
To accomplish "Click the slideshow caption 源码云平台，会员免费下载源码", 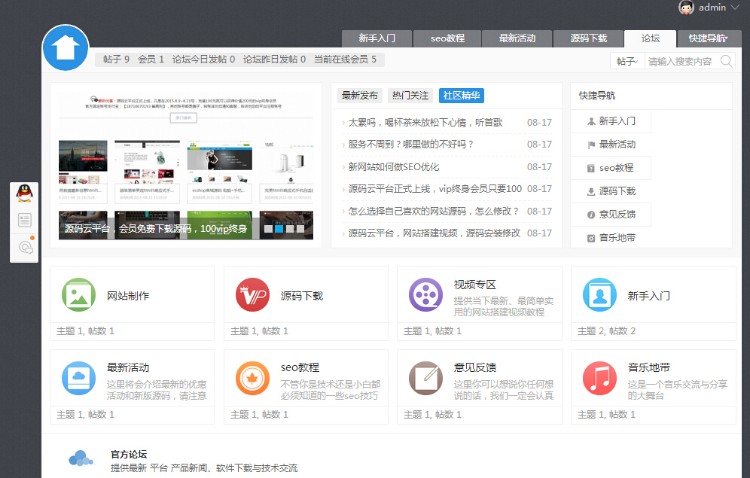I will 156,229.
